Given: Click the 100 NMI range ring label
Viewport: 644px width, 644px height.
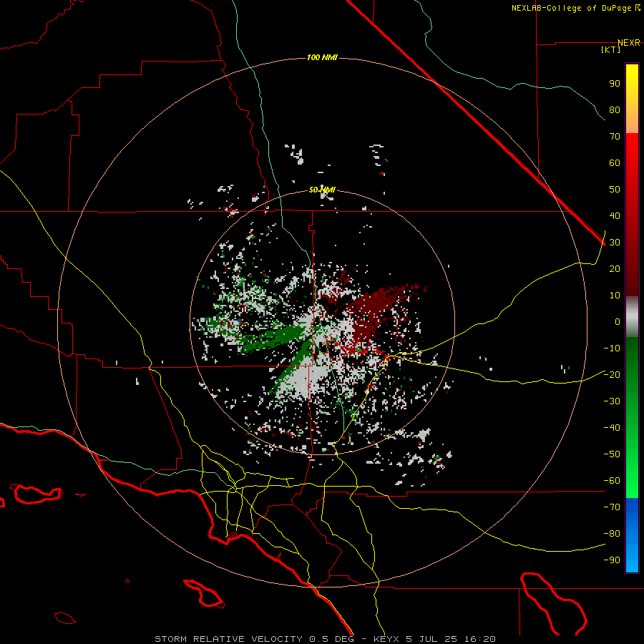Looking at the screenshot, I should tap(322, 57).
